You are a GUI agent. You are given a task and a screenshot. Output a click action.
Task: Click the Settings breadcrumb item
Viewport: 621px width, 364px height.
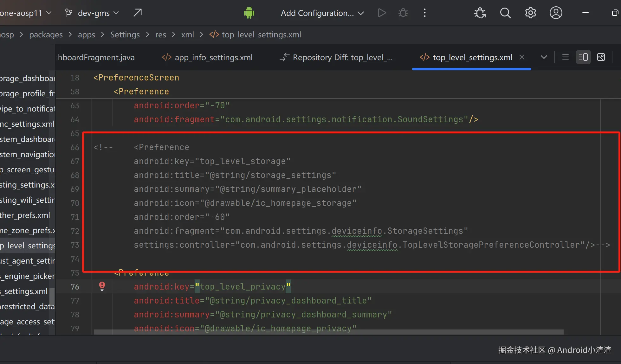point(125,35)
